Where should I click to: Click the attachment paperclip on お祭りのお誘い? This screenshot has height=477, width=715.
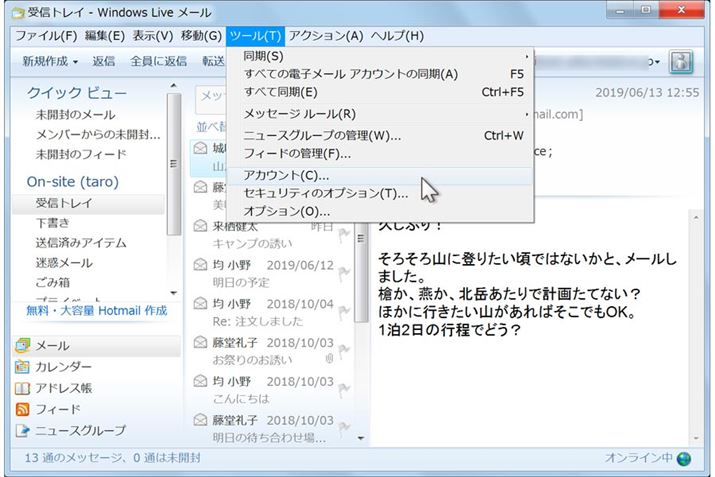click(x=329, y=359)
